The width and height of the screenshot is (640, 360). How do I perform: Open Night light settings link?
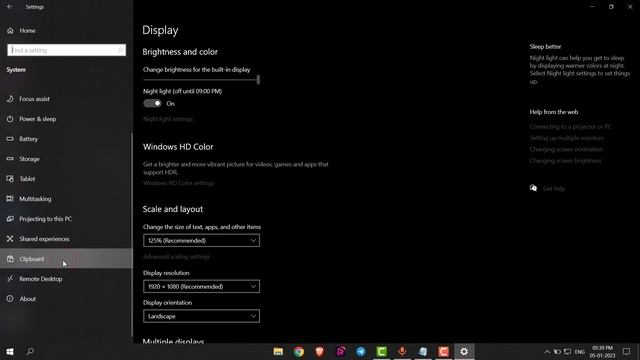coord(168,119)
